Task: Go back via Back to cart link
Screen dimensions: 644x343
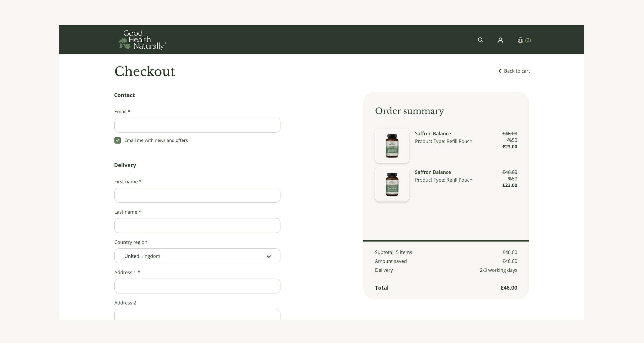Action: click(517, 71)
